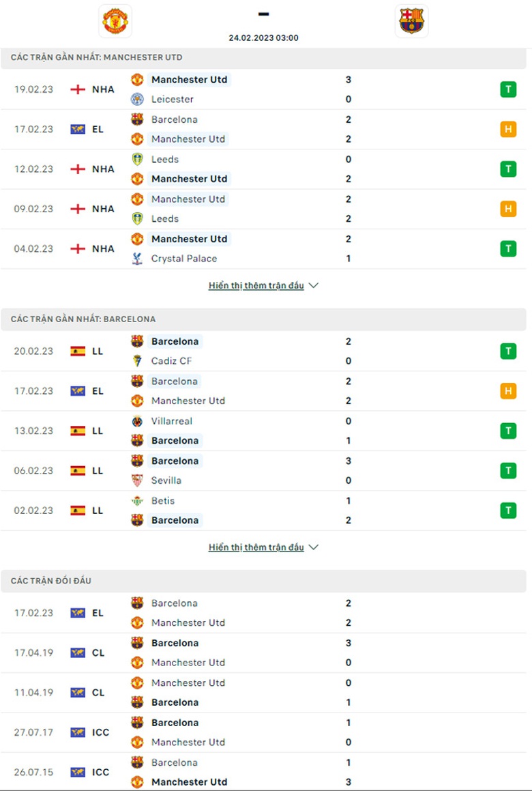This screenshot has height=791, width=532.
Task: Open the 26.07.15 ICC match row
Action: [266, 772]
